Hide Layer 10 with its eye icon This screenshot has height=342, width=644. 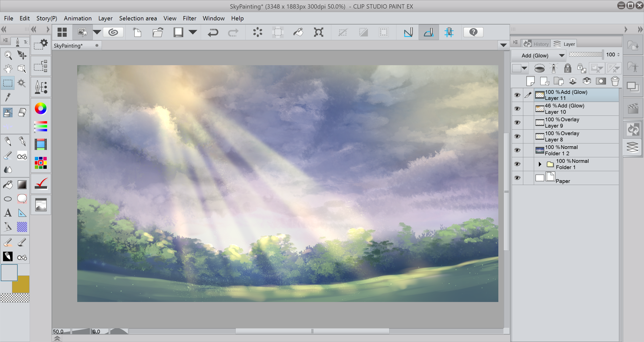tap(517, 109)
